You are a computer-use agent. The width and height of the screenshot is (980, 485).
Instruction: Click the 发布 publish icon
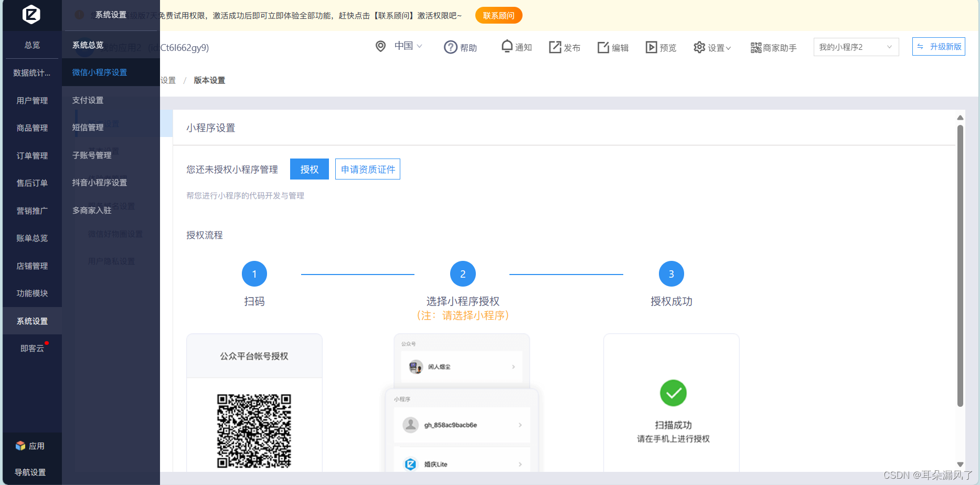[x=555, y=47]
